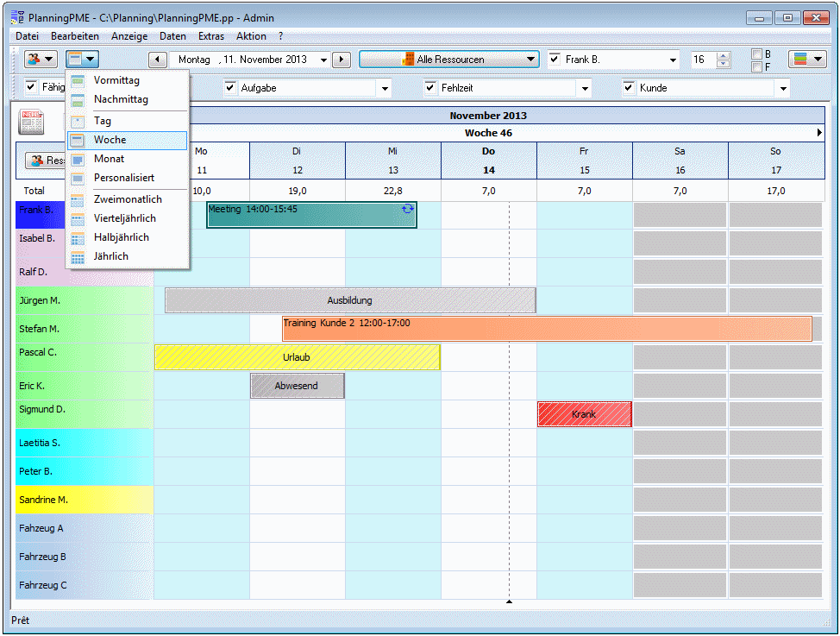840x636 pixels.
Task: Click the PlanningPME app icon in title bar
Action: tap(17, 18)
